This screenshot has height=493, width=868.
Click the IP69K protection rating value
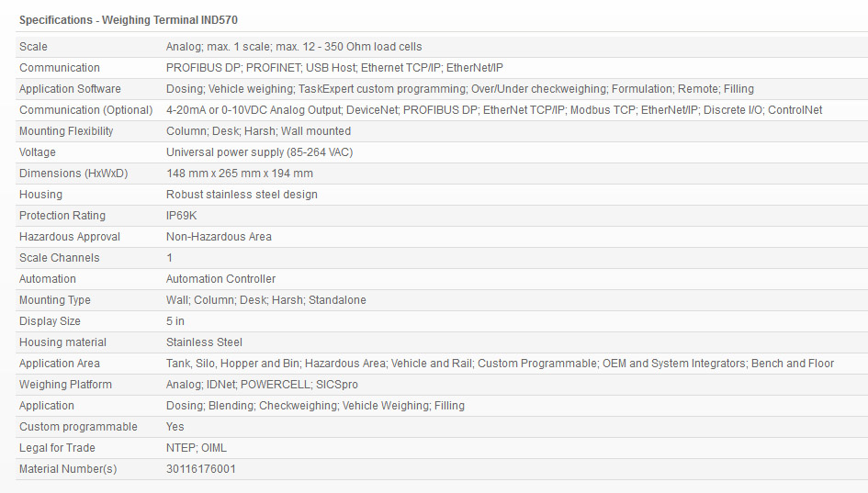click(x=182, y=216)
